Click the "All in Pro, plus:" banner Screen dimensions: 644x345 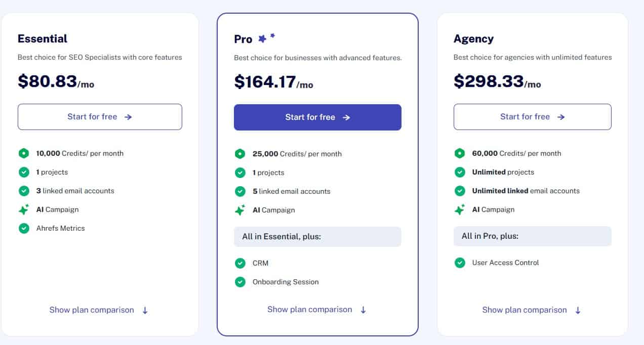tap(532, 236)
